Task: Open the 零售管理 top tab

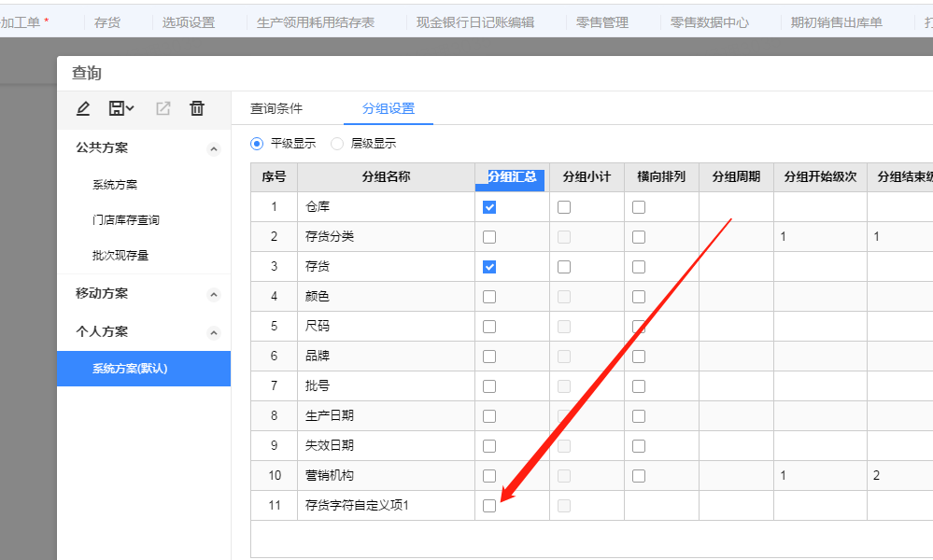Action: [602, 22]
